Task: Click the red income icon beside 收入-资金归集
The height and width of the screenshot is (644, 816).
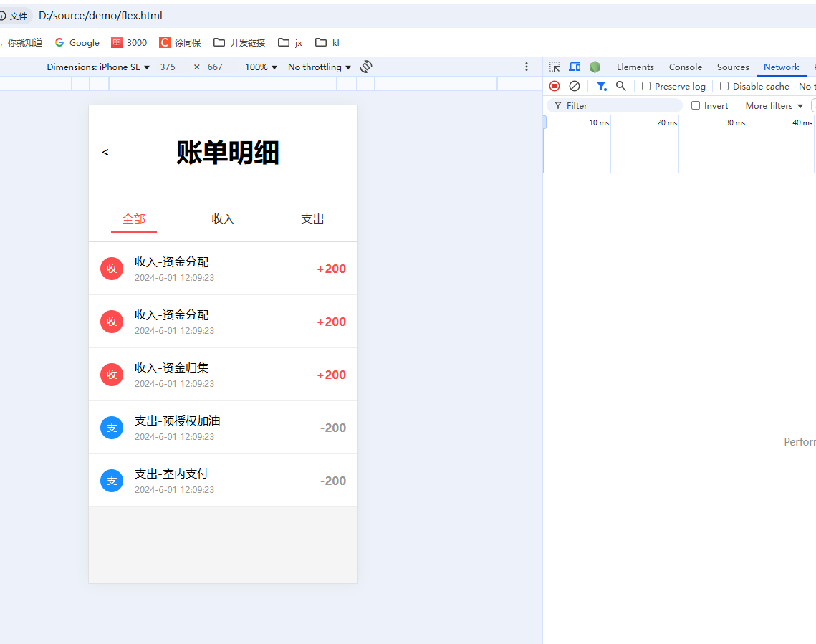Action: tap(112, 375)
